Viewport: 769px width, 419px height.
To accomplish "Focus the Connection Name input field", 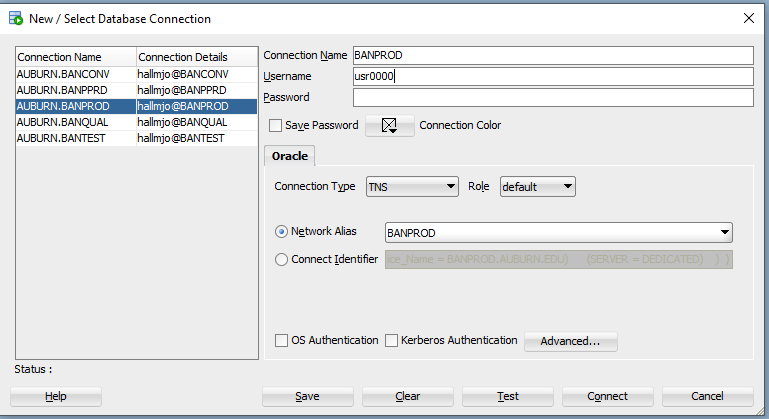I will (x=553, y=55).
